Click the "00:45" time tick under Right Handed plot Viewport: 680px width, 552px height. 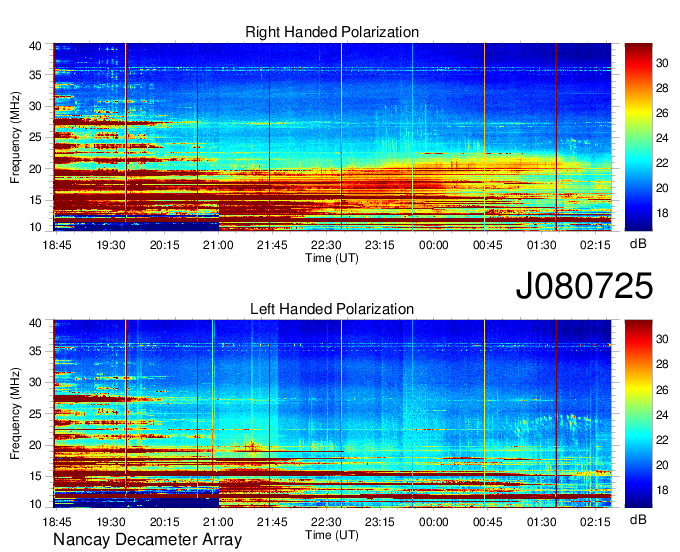click(x=487, y=245)
